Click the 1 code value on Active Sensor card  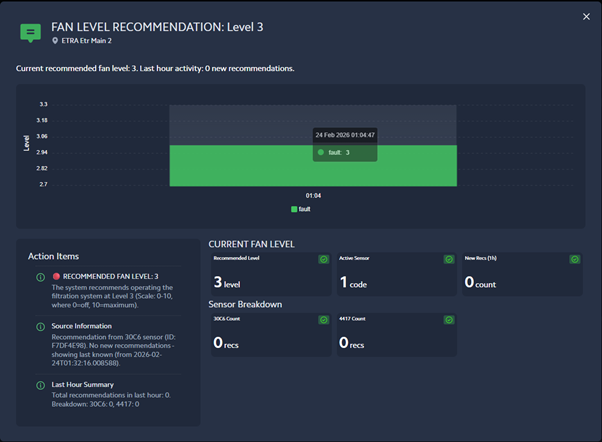353,282
